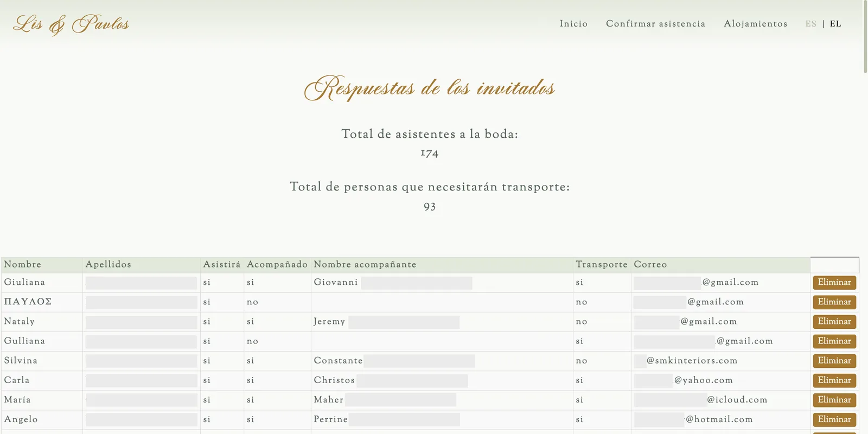Open the Alojamientos page
Screen dimensions: 868x434
[756, 24]
